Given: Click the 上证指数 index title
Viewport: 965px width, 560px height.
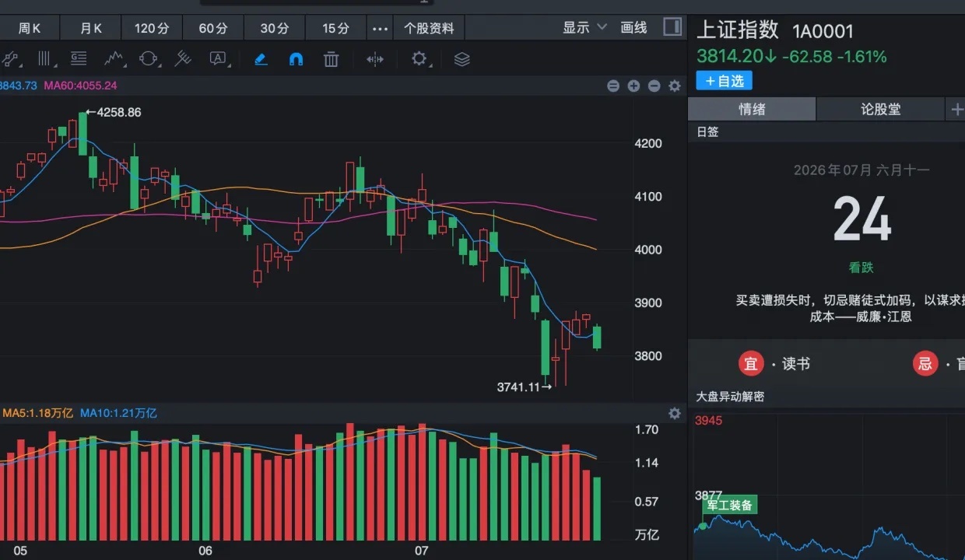Looking at the screenshot, I should click(x=737, y=30).
